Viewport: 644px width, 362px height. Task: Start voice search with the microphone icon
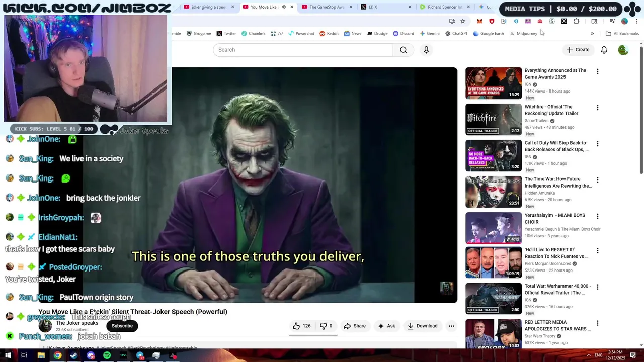426,50
